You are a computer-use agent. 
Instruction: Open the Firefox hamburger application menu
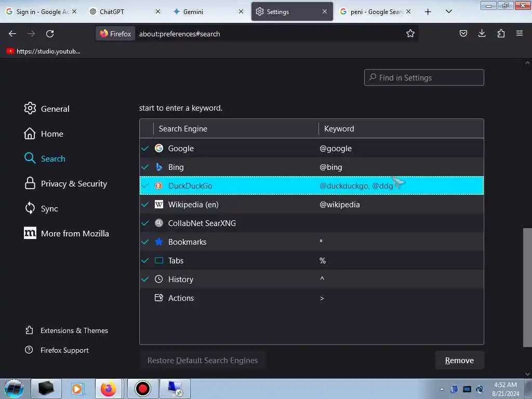tap(520, 33)
